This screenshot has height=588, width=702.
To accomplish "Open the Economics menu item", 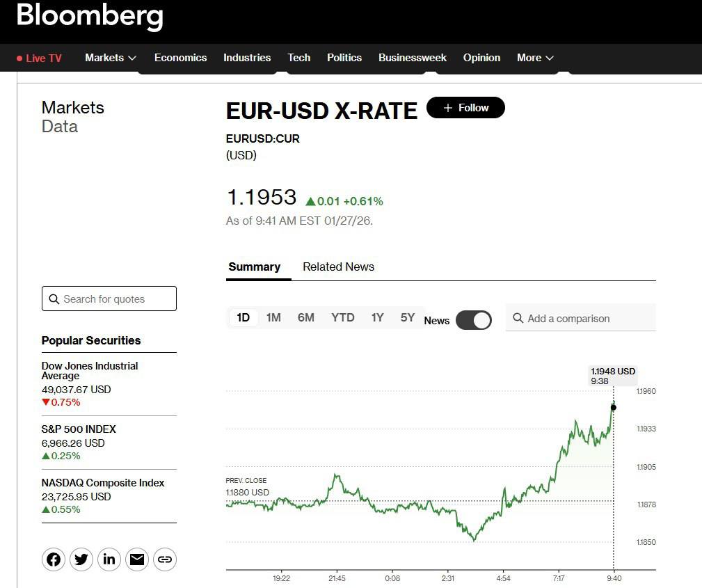I will pyautogui.click(x=180, y=58).
